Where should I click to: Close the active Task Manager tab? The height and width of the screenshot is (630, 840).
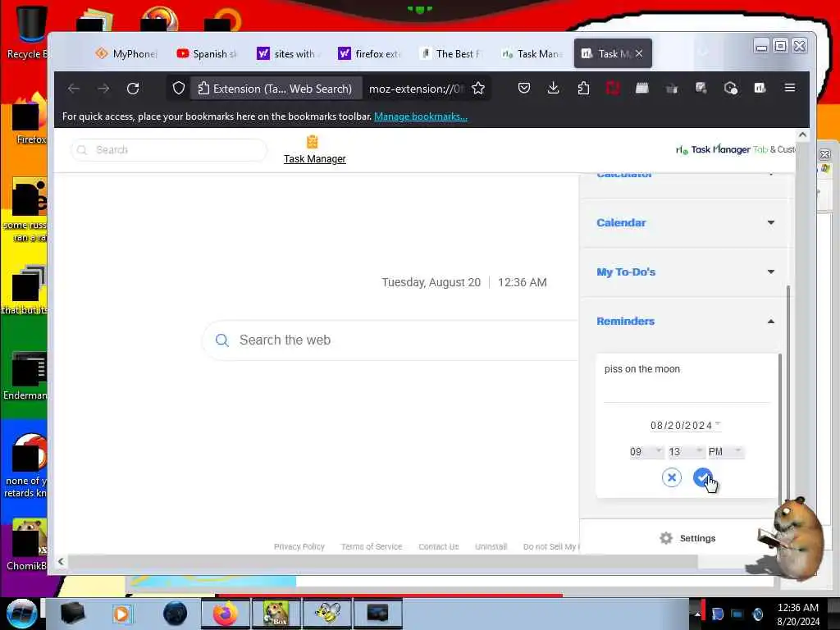pos(639,53)
